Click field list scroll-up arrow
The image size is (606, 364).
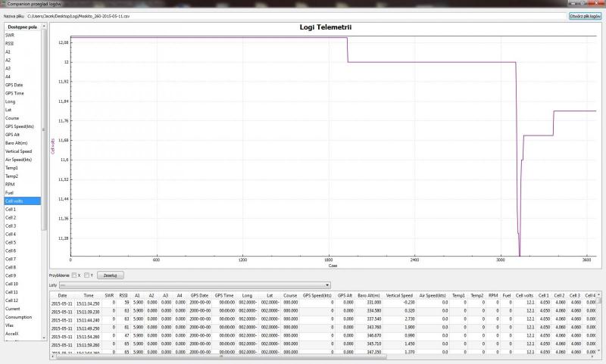click(45, 25)
